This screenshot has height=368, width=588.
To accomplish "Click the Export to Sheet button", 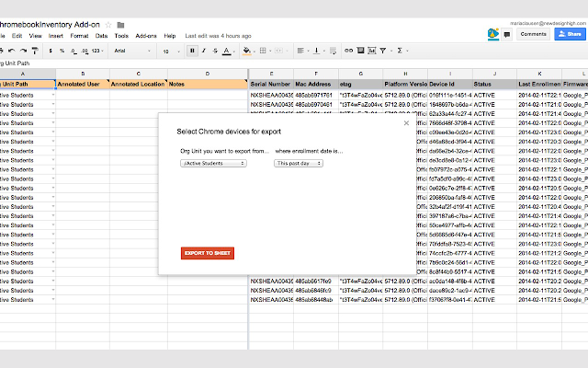I will pyautogui.click(x=208, y=253).
